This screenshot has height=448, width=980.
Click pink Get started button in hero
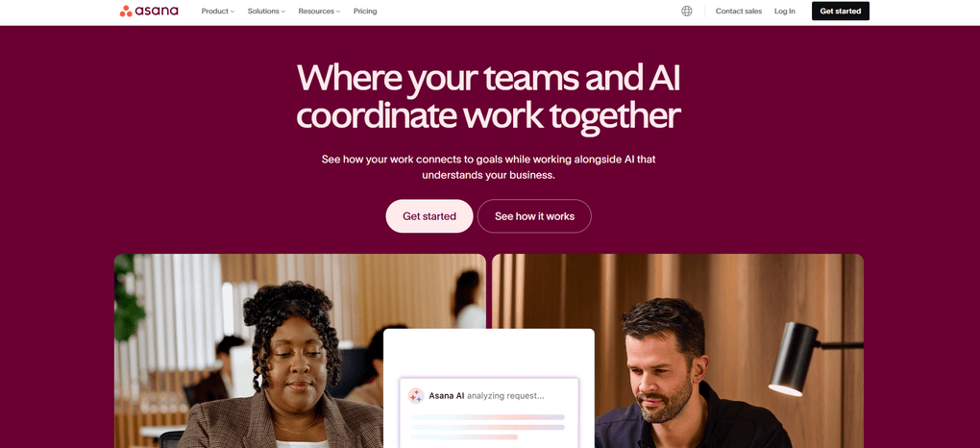pyautogui.click(x=429, y=216)
